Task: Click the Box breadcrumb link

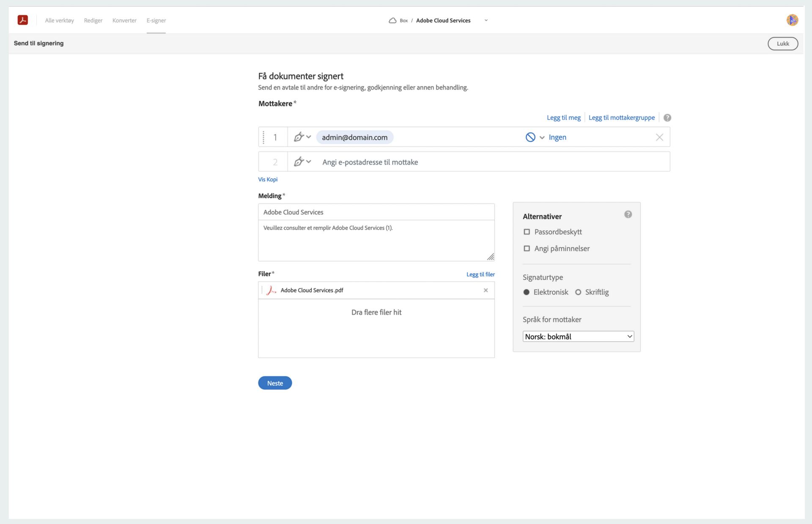Action: (x=404, y=20)
